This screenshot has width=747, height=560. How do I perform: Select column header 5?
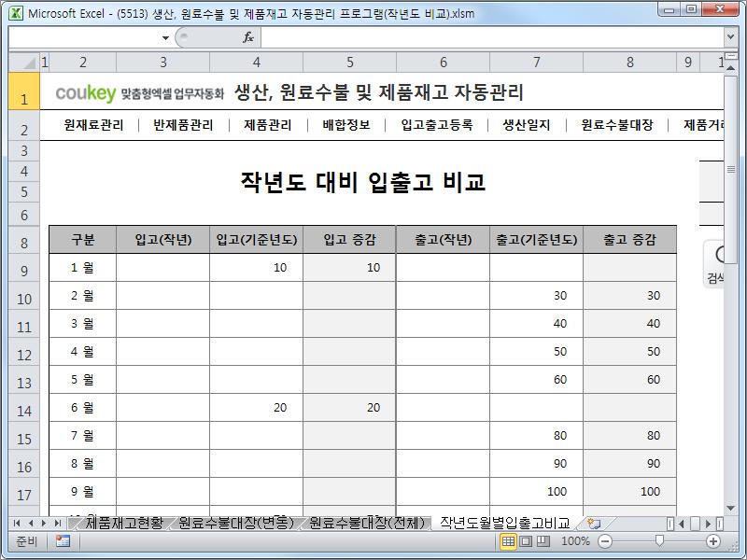349,63
